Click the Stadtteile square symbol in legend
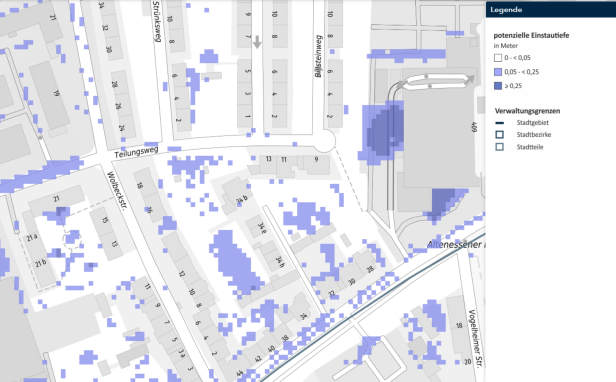The width and height of the screenshot is (616, 382). pos(499,147)
